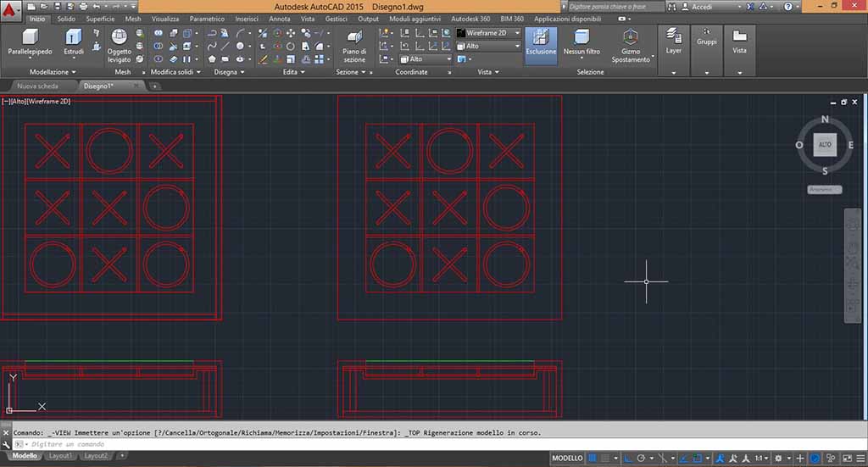Viewport: 868px width, 467px height.
Task: Open the Nessun filtro selection filter
Action: (x=581, y=42)
